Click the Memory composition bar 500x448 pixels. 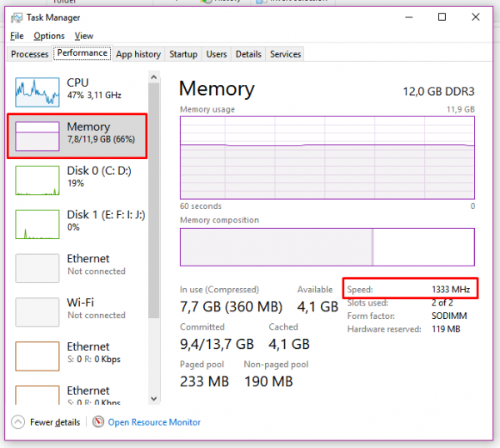tap(327, 247)
